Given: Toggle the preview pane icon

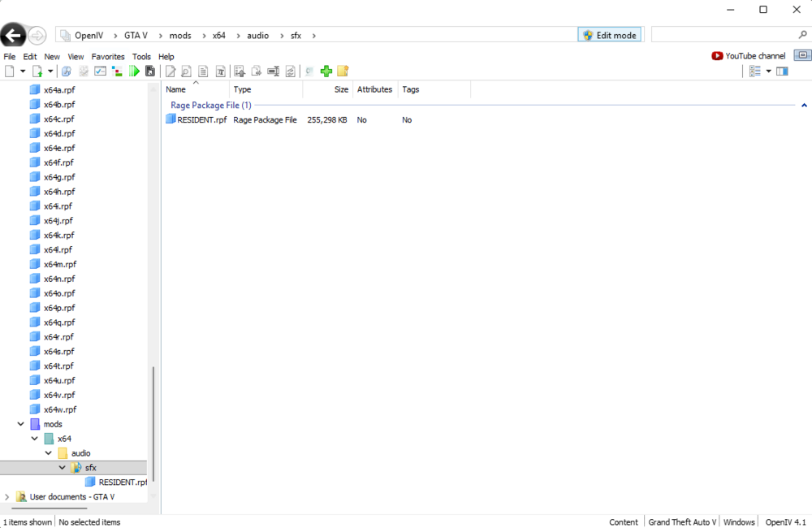Looking at the screenshot, I should coord(782,71).
